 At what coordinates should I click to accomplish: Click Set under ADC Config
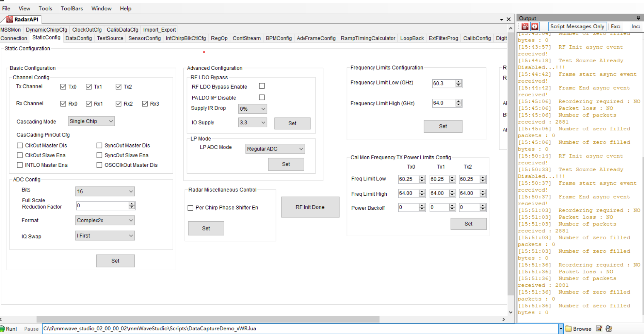coord(115,261)
